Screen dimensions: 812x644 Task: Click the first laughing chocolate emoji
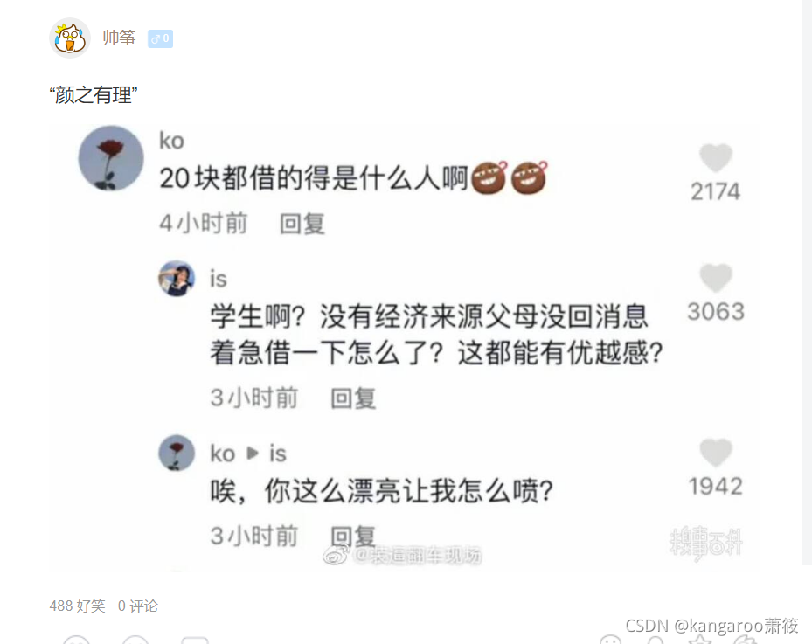coord(489,177)
